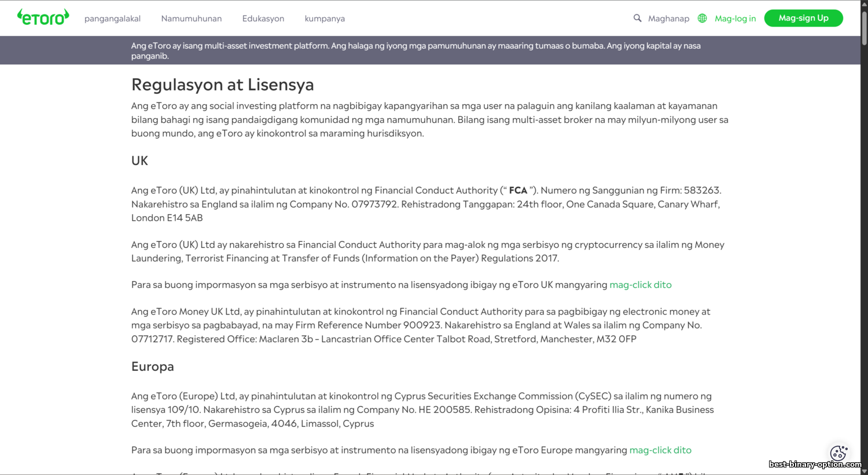Click the Maghanap search field
This screenshot has height=475, width=868.
[668, 19]
